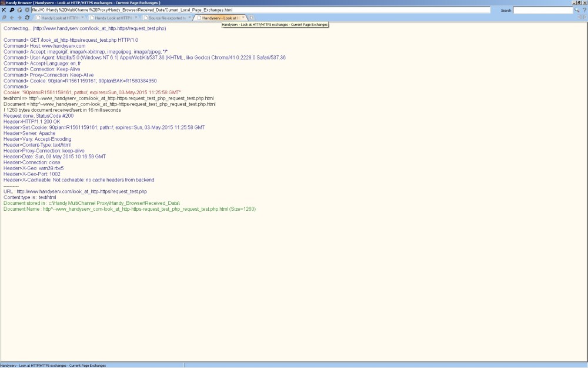
Task: Click into the Search input box
Action: [543, 10]
